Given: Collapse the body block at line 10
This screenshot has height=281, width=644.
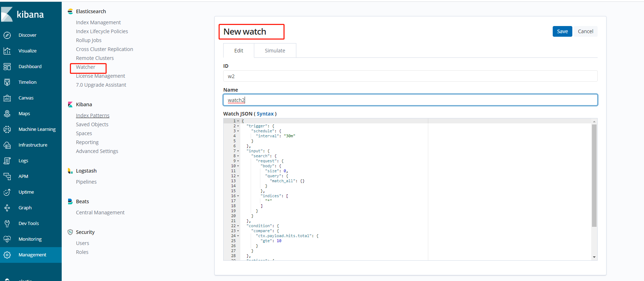Looking at the screenshot, I should (238, 166).
